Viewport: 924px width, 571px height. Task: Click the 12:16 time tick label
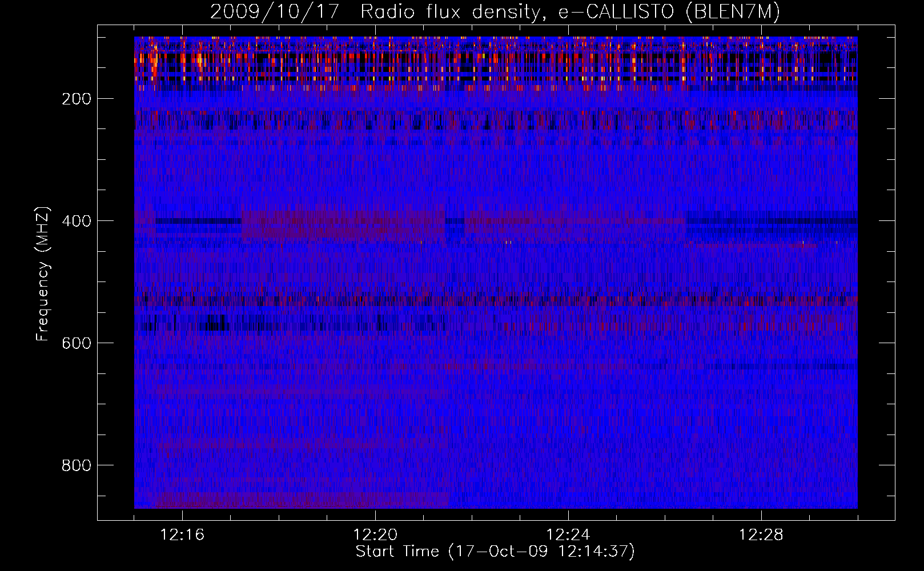(182, 535)
